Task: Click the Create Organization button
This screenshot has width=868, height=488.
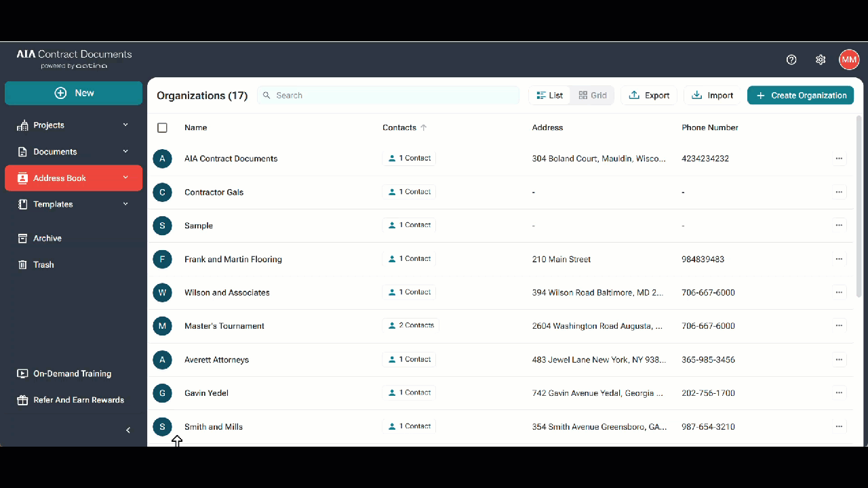Action: click(x=800, y=96)
